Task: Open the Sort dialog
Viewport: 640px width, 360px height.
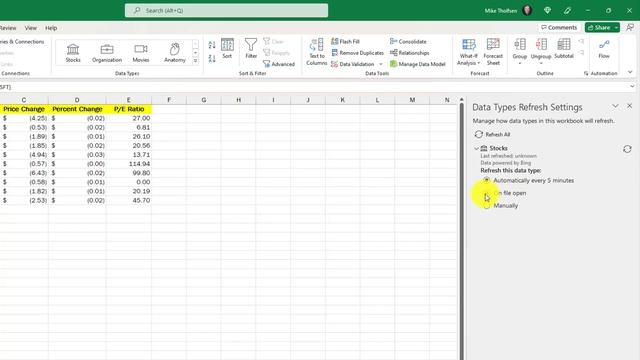Action: pyautogui.click(x=227, y=49)
